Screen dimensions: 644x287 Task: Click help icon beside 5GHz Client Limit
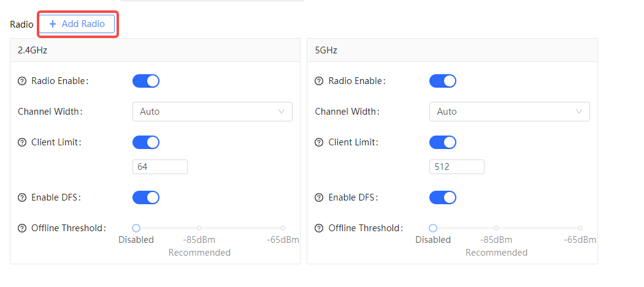[x=319, y=142]
